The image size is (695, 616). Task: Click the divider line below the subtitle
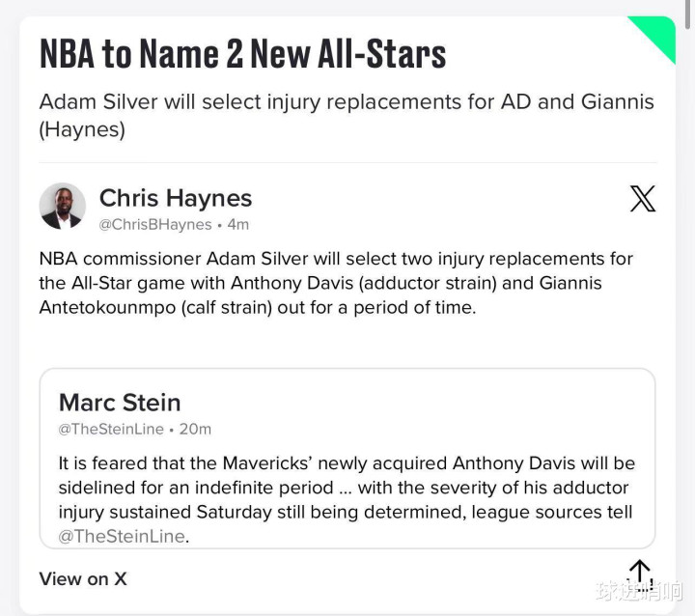pos(347,163)
